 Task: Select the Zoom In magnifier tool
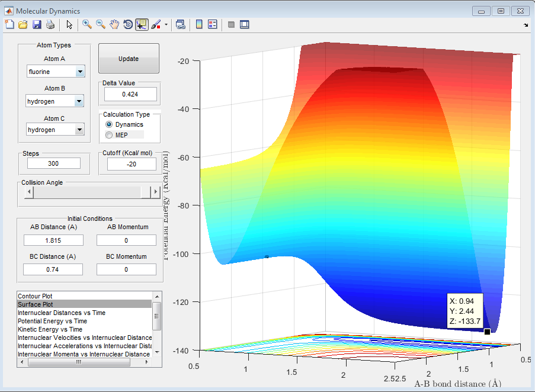pos(87,24)
